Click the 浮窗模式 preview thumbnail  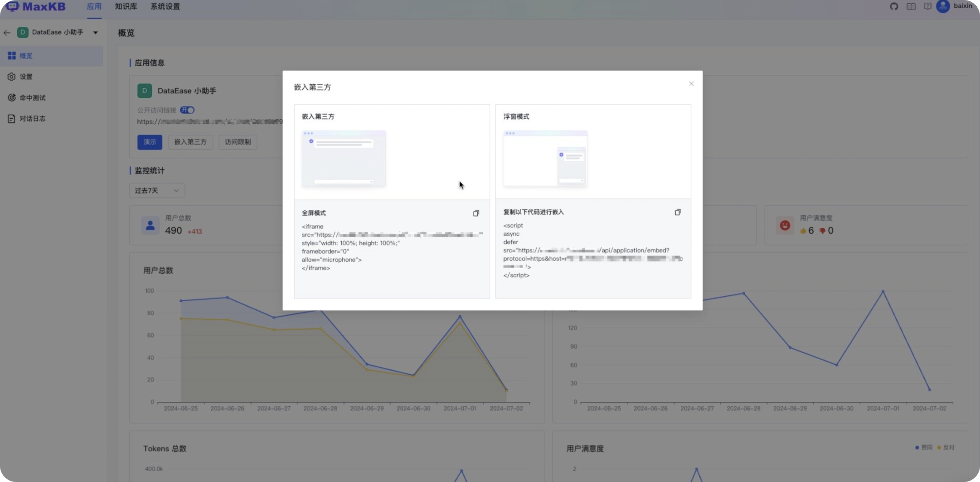545,159
